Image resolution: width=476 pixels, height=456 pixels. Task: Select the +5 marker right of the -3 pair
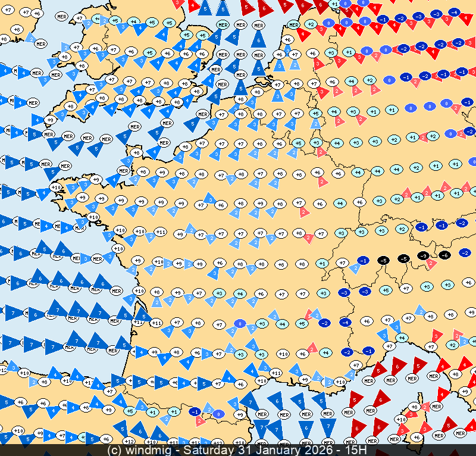pyautogui.click(x=385, y=290)
